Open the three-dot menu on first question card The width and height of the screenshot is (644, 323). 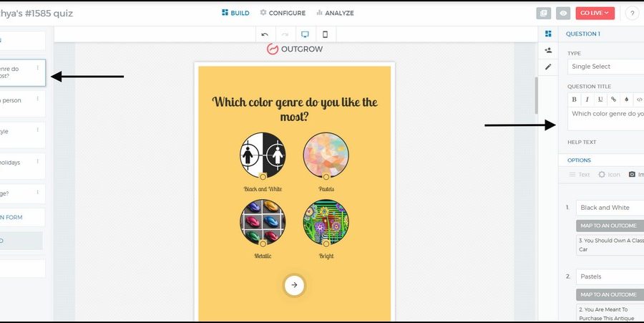(x=38, y=68)
